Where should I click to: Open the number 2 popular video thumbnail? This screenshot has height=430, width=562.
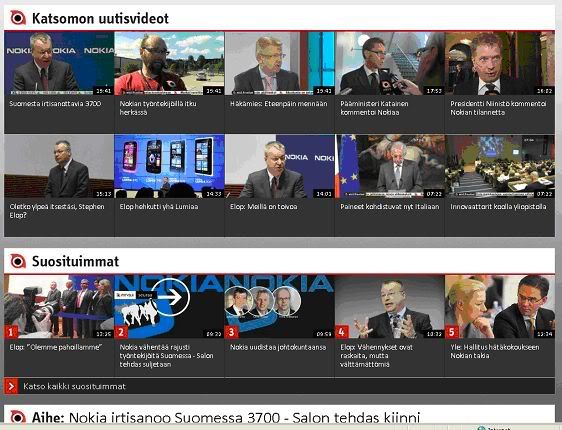coord(169,307)
